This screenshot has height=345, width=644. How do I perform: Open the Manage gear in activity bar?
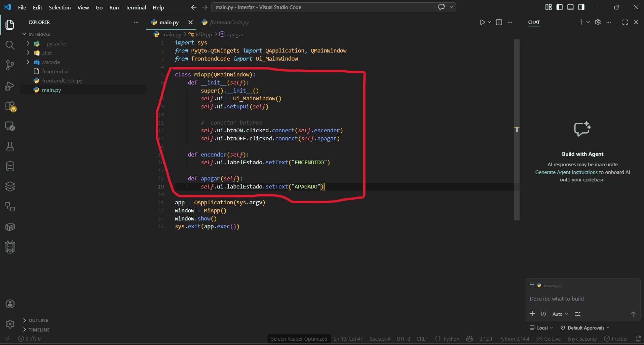(x=10, y=324)
